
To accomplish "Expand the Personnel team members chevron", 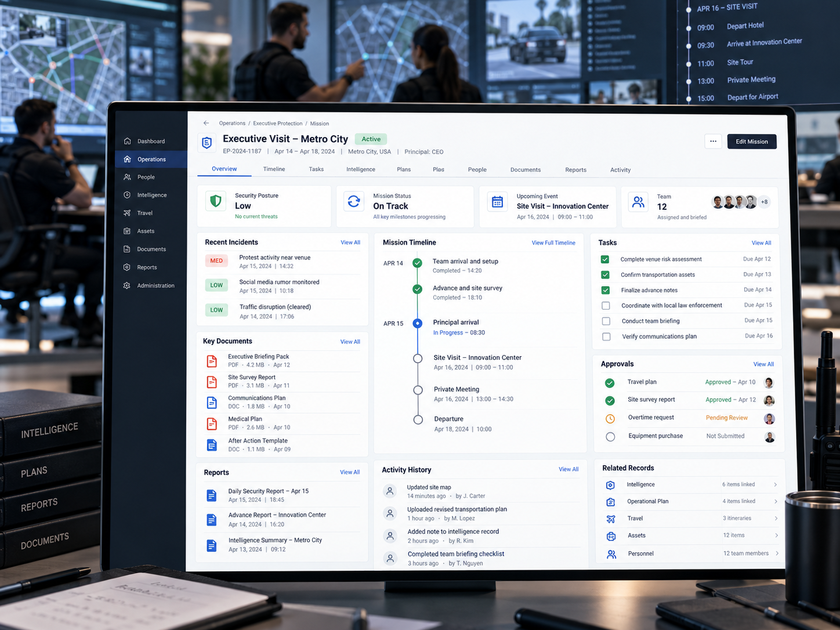I will click(777, 553).
